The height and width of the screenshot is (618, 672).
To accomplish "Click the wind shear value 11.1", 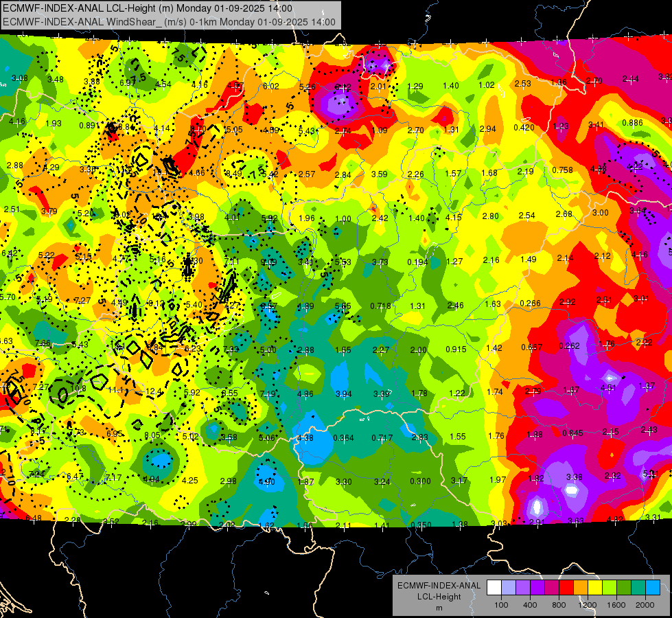I will [116, 390].
